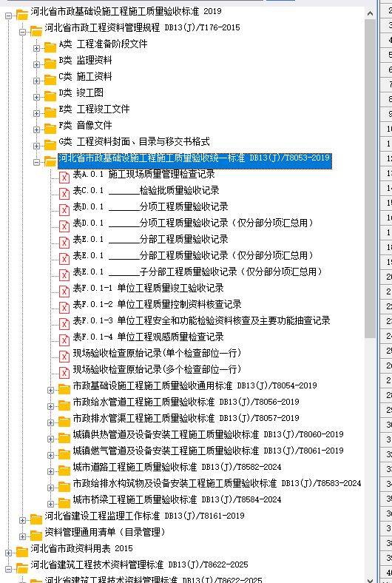Open 现场验收检查原始记录(多个检查部位一行)
The height and width of the screenshot is (583, 392).
(x=158, y=370)
